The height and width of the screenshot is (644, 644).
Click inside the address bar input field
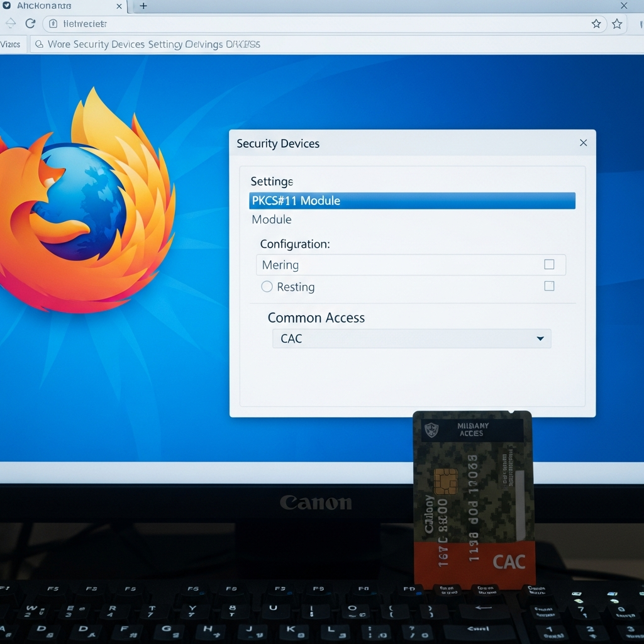pos(252,23)
